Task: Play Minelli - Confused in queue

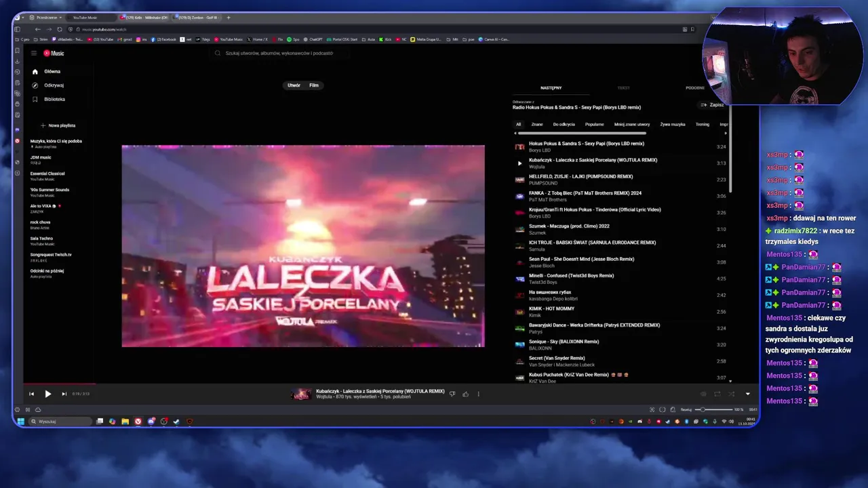Action: [620, 279]
